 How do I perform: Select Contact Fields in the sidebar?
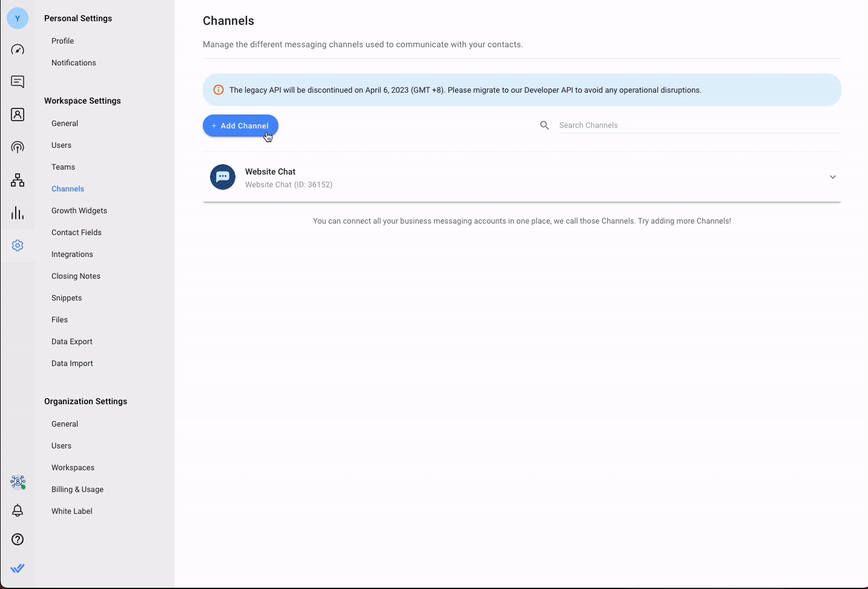pyautogui.click(x=76, y=232)
